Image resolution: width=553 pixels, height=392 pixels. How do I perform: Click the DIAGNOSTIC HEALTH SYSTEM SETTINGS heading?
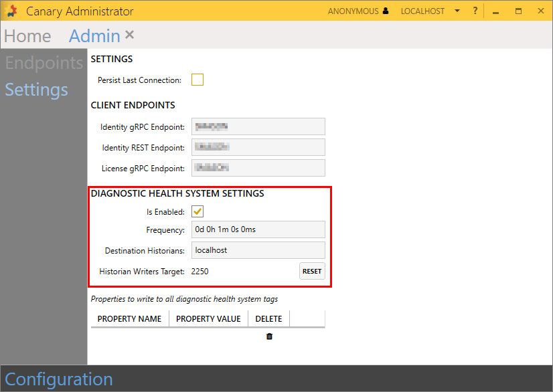click(177, 193)
